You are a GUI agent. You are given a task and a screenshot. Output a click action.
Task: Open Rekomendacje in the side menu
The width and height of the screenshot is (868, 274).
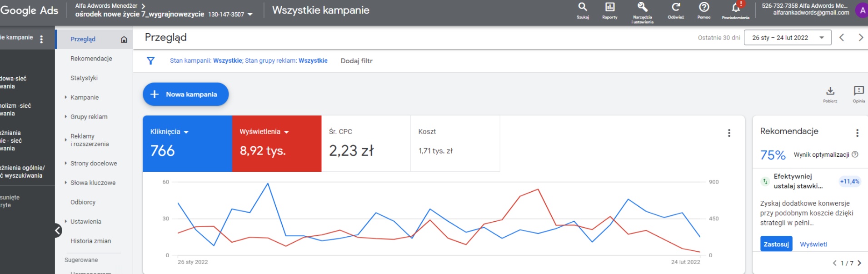pos(91,59)
